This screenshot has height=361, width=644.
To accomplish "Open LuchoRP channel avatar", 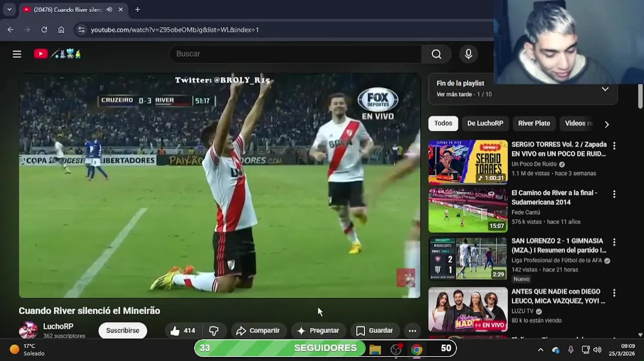I will coord(28,330).
